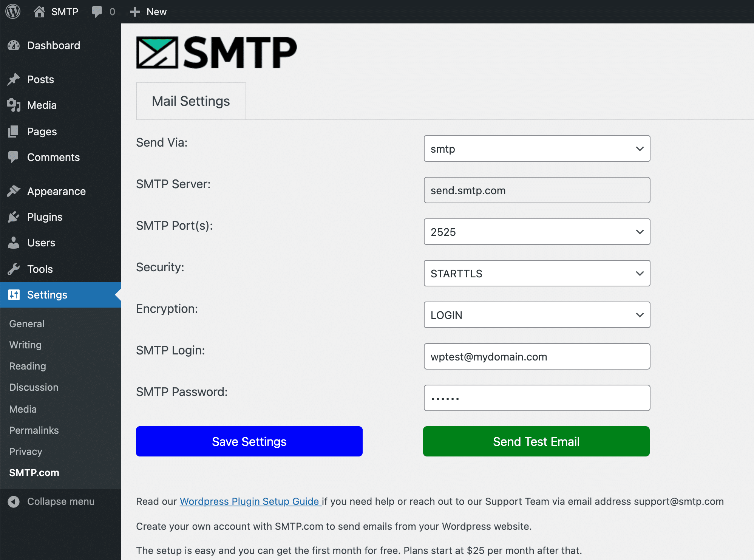Open Tools menu item
Viewport: 754px width, 560px height.
60,269
